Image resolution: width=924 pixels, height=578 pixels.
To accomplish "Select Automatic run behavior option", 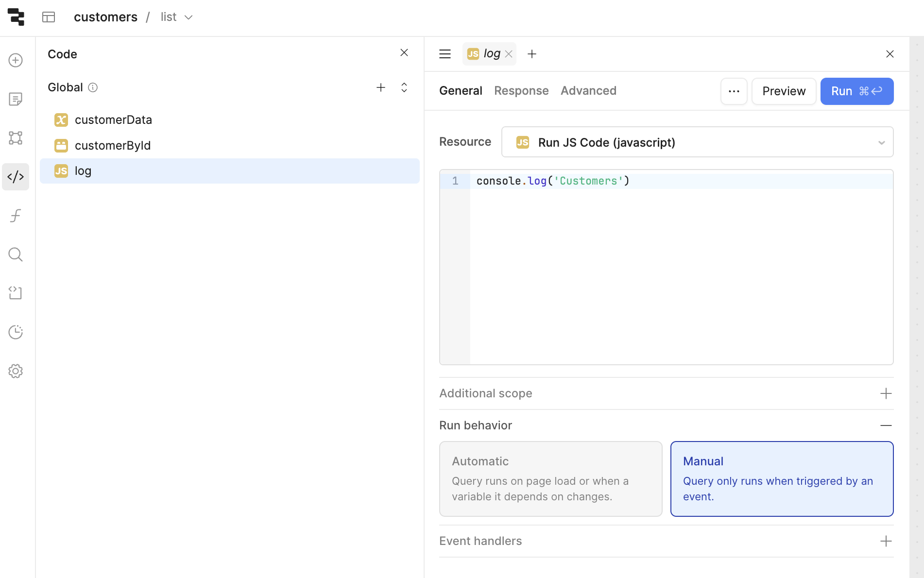I will (550, 478).
